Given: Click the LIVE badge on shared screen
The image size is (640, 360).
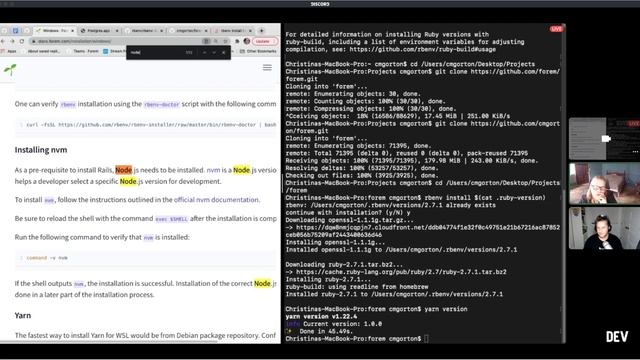Looking at the screenshot, I should (556, 29).
